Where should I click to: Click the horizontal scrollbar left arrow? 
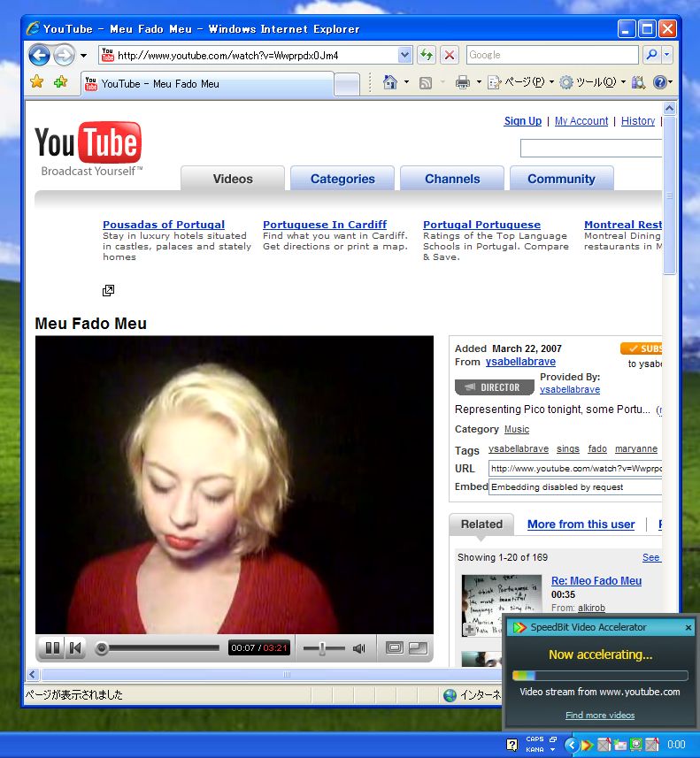(33, 674)
